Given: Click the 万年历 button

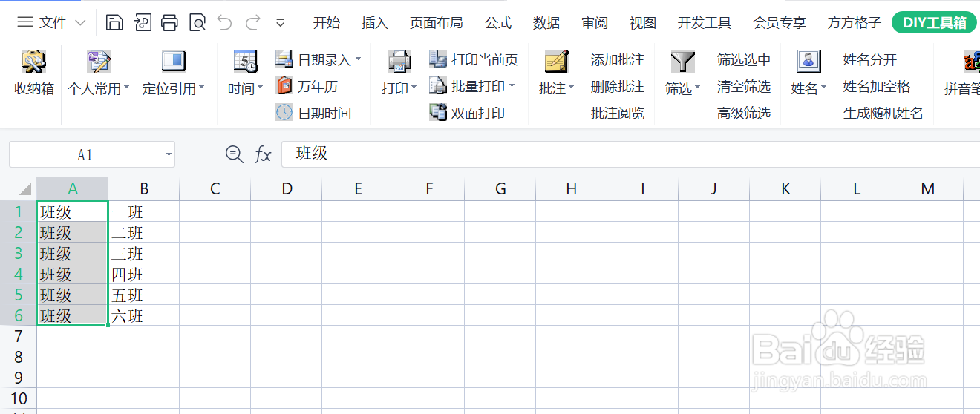Looking at the screenshot, I should click(x=307, y=86).
